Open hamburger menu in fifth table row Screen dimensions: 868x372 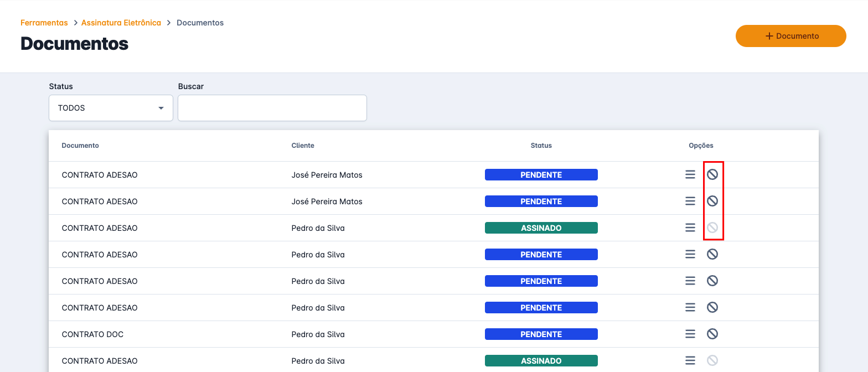pyautogui.click(x=690, y=281)
